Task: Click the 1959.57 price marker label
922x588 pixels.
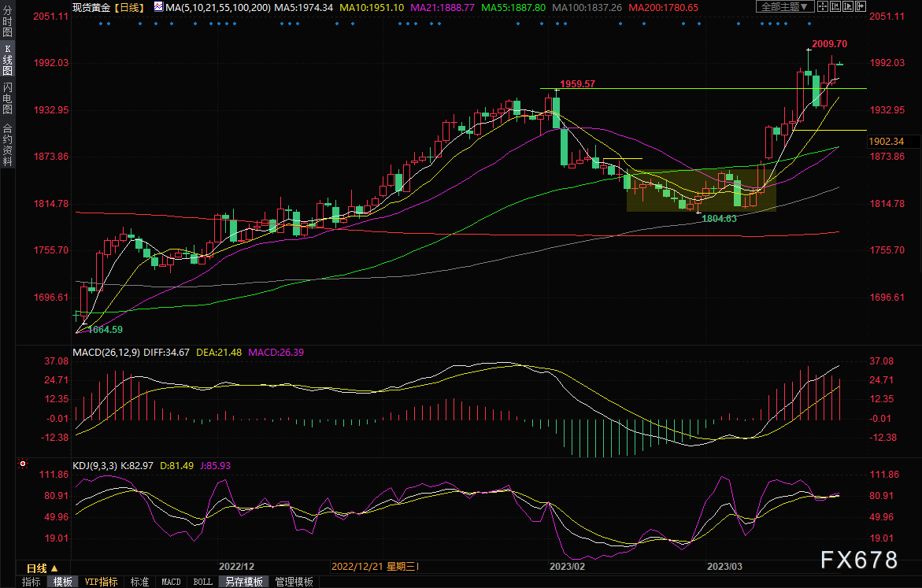Action: coord(577,84)
